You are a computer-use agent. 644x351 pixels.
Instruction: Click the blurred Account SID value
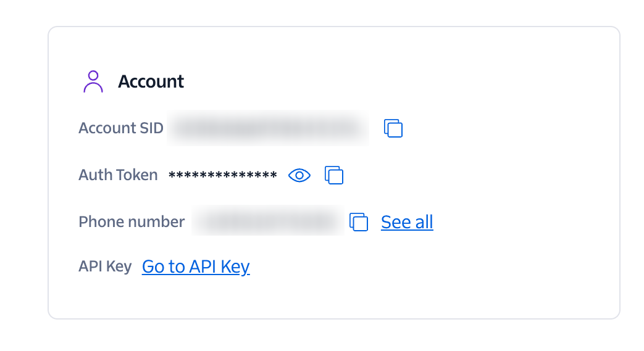tap(267, 128)
